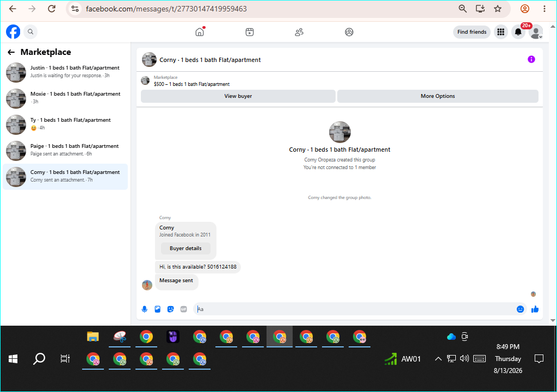The width and height of the screenshot is (557, 392).
Task: Open the Chrome profile icon
Action: [525, 9]
